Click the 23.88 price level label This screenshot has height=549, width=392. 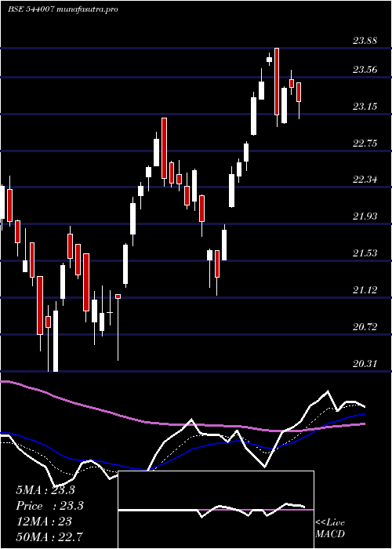tap(365, 41)
